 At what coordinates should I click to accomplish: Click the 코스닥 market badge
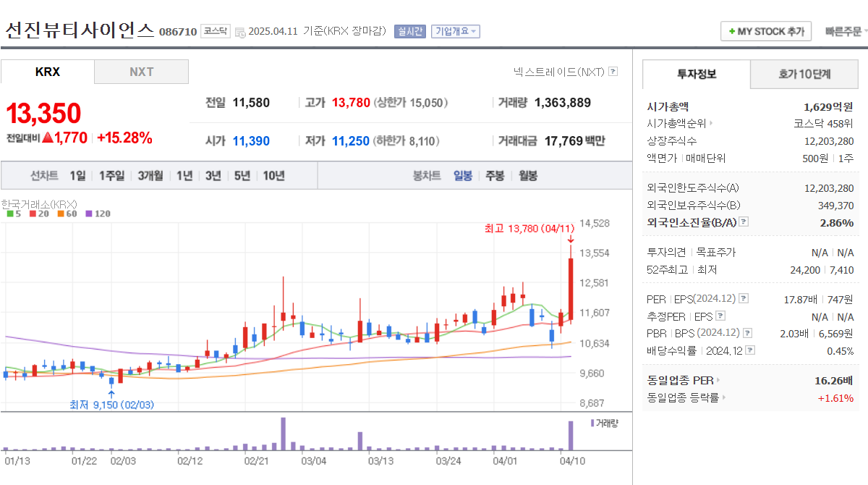click(x=215, y=31)
